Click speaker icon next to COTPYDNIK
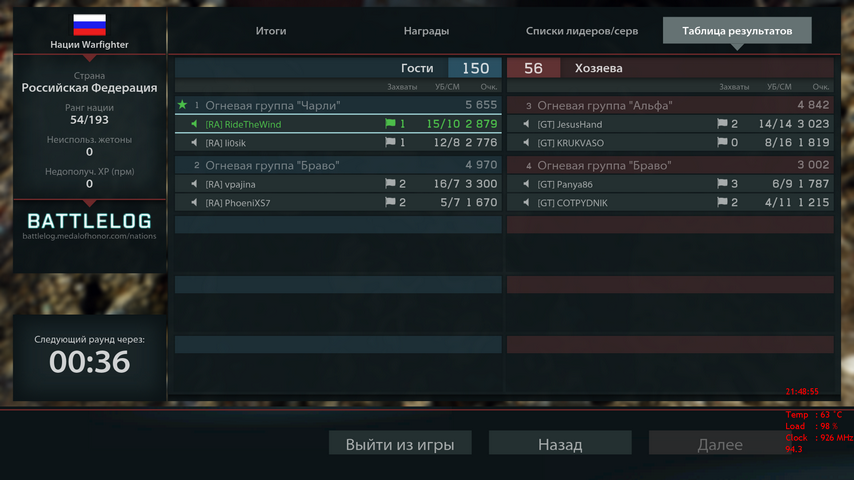 (526, 203)
